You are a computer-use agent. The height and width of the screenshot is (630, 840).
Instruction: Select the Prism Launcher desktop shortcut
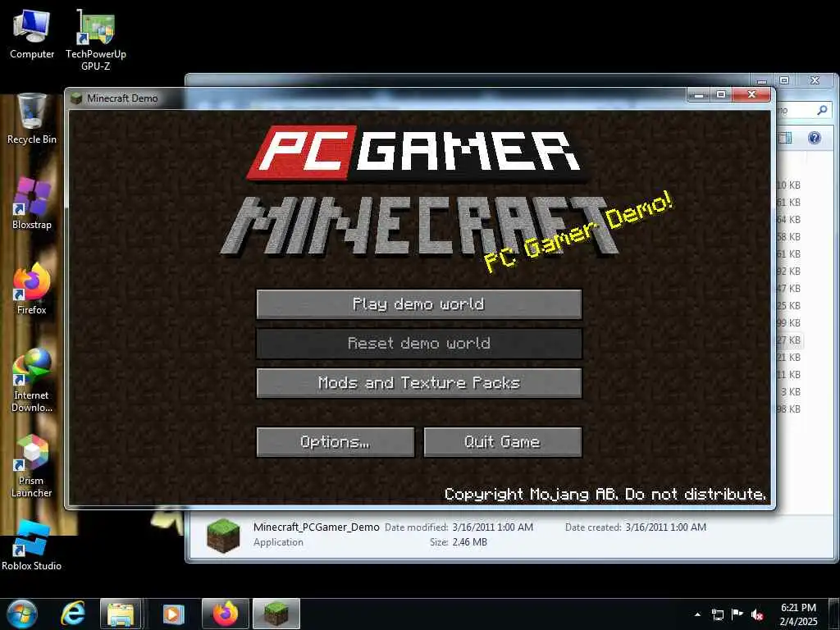tap(32, 466)
